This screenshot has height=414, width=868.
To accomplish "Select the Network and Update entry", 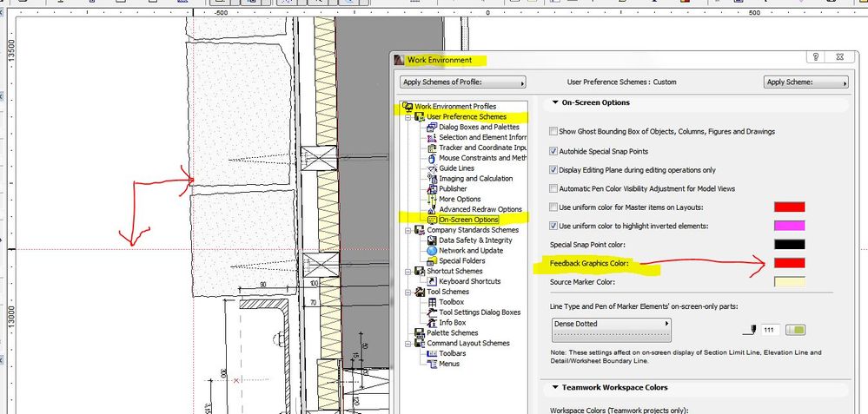I will click(x=471, y=250).
